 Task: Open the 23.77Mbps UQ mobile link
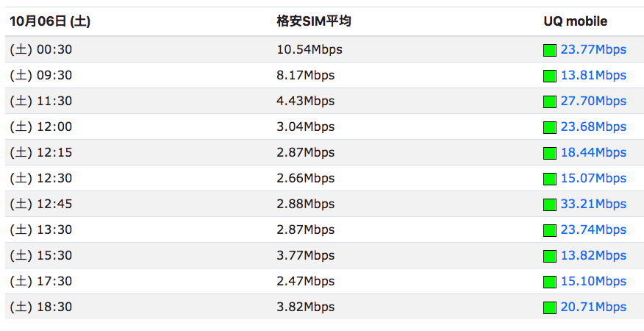pyautogui.click(x=593, y=50)
